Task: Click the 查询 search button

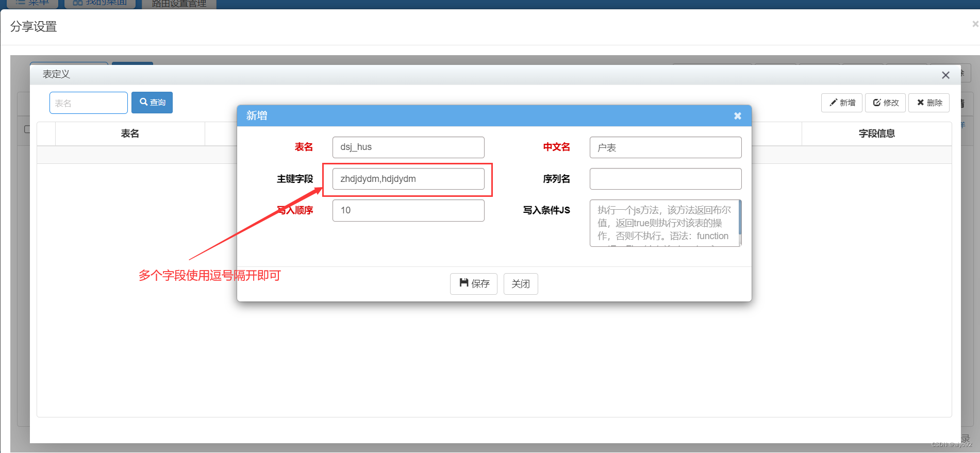Action: 152,103
